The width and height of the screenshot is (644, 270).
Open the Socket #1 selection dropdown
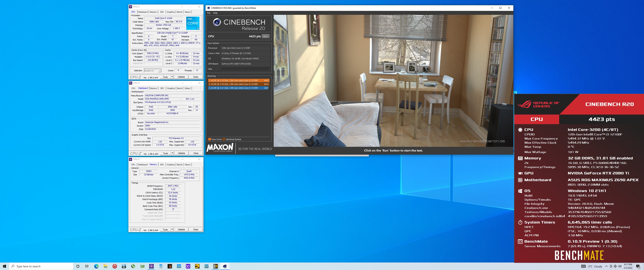tap(153, 71)
